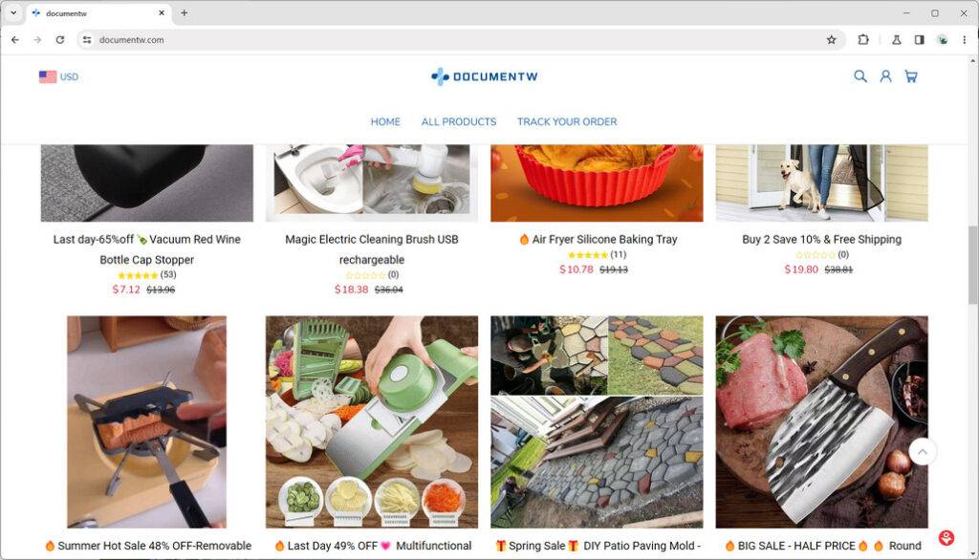
Task: Open the browser extensions puzzle icon
Action: (x=863, y=39)
